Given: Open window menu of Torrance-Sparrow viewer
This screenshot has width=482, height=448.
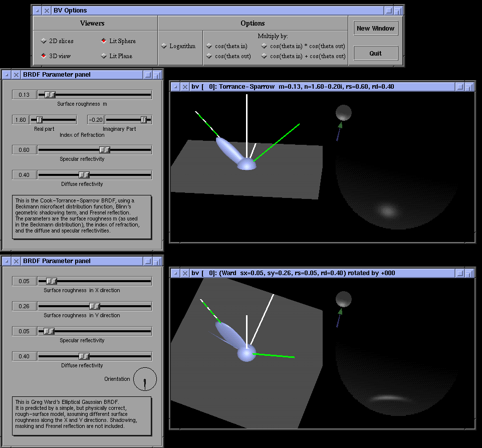Looking at the screenshot, I should coord(175,87).
